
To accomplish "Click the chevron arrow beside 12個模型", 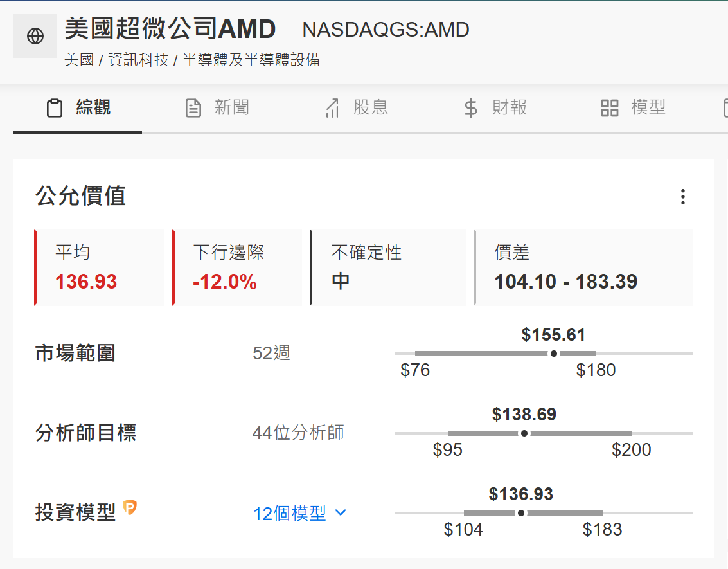I will click(x=341, y=513).
